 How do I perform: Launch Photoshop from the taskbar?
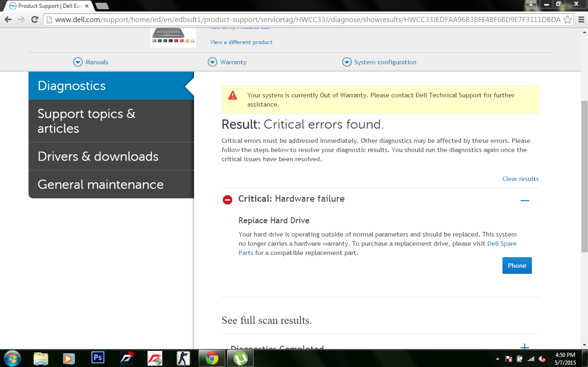(98, 358)
